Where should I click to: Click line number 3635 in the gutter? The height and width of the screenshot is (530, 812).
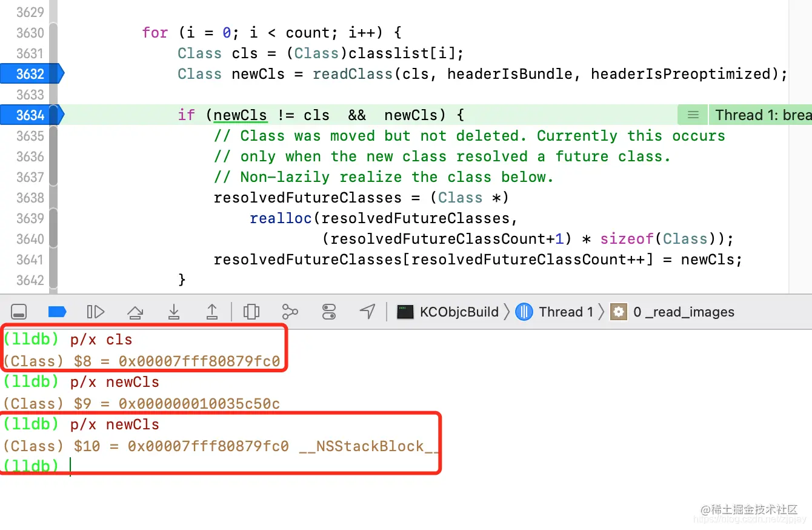[30, 136]
